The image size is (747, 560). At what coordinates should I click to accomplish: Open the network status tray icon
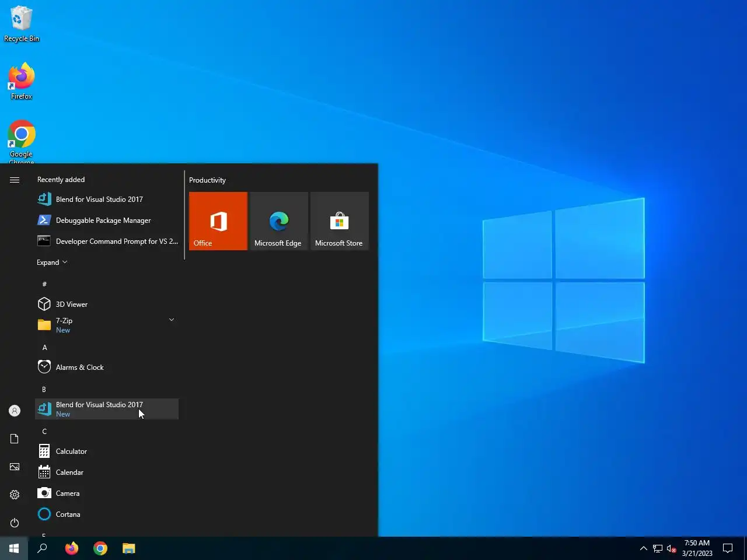658,548
